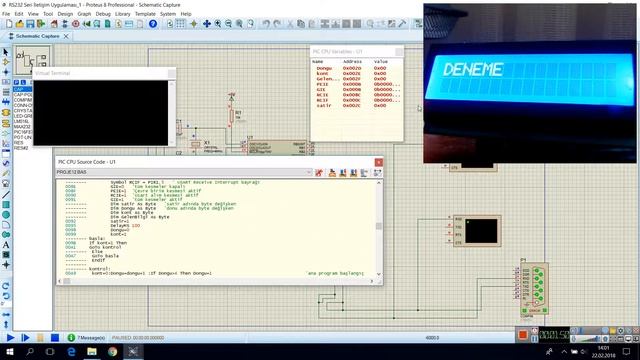Select the 2D Graphics Box tool
The height and width of the screenshot is (360, 640).
tap(6, 204)
